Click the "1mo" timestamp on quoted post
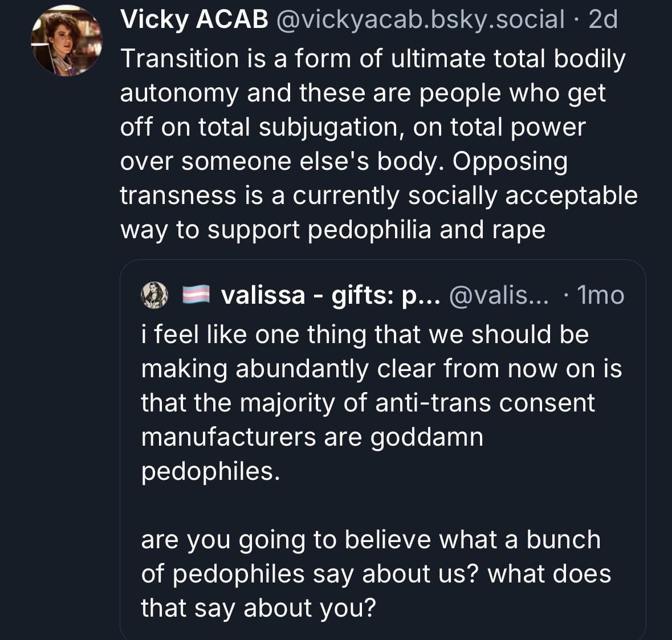This screenshot has width=672, height=640. click(x=601, y=295)
